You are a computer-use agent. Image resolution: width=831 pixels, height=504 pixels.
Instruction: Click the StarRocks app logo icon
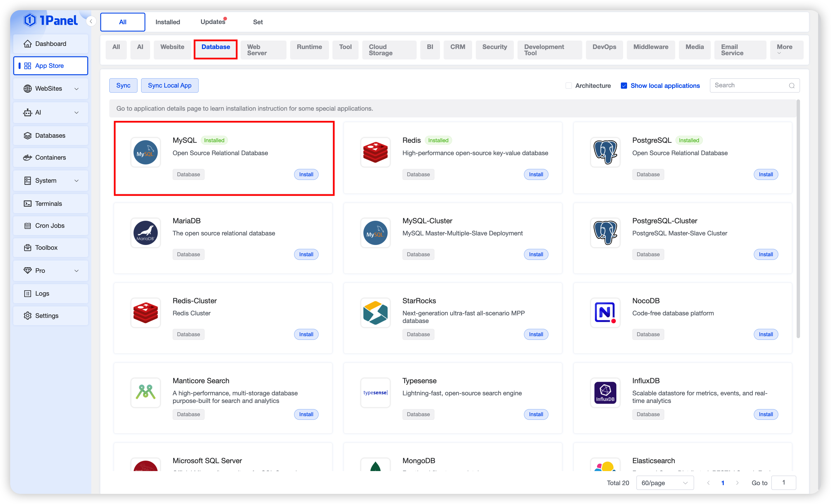point(375,313)
